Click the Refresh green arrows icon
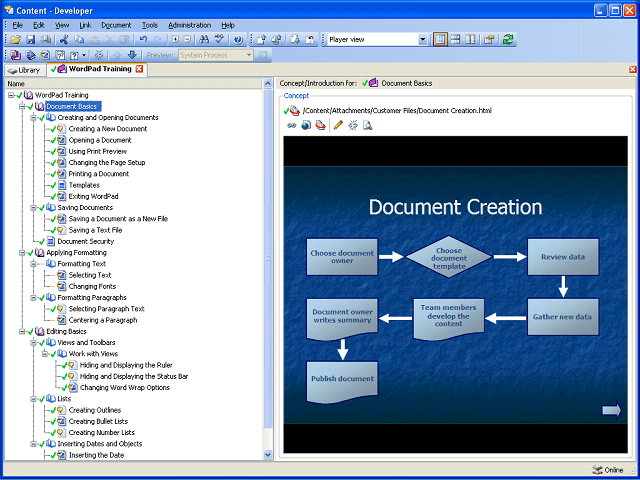This screenshot has width=640, height=480. 509,39
